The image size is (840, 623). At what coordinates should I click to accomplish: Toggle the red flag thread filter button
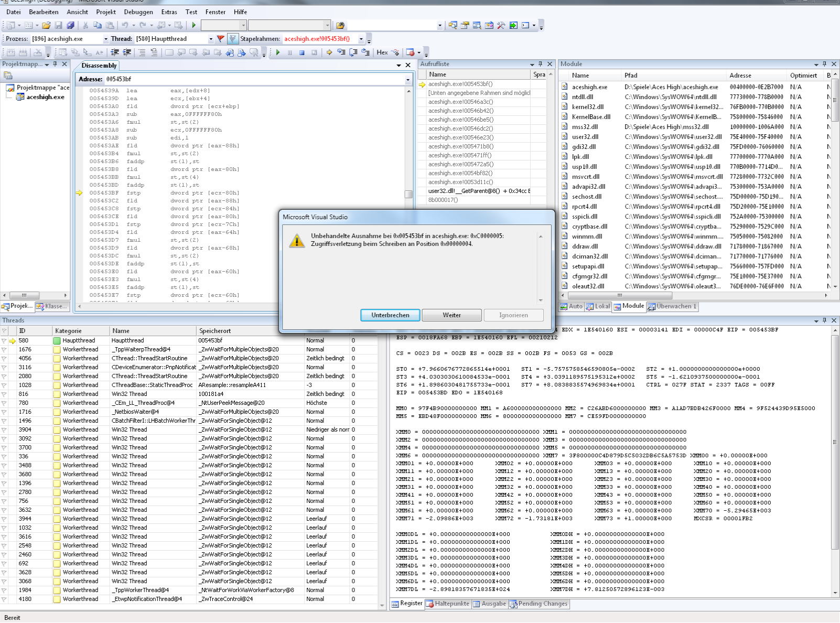point(221,39)
